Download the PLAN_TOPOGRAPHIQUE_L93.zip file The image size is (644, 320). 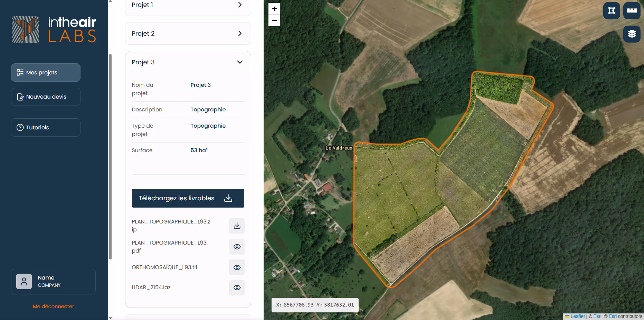coord(237,226)
